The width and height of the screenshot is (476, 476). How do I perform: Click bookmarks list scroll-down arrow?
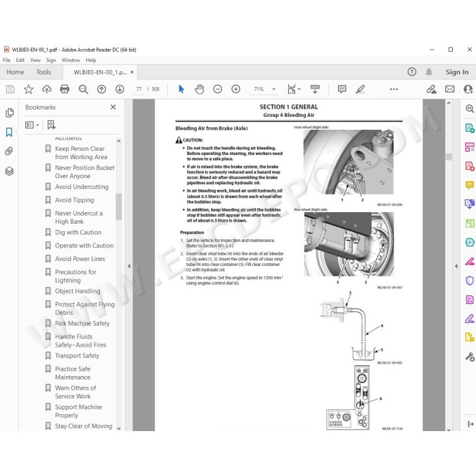click(119, 428)
